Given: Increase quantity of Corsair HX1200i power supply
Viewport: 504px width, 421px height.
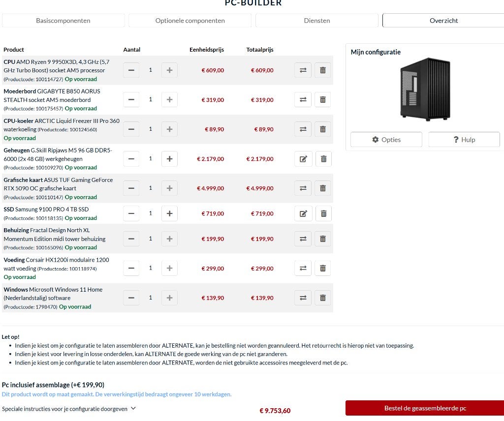Looking at the screenshot, I should coord(169,268).
